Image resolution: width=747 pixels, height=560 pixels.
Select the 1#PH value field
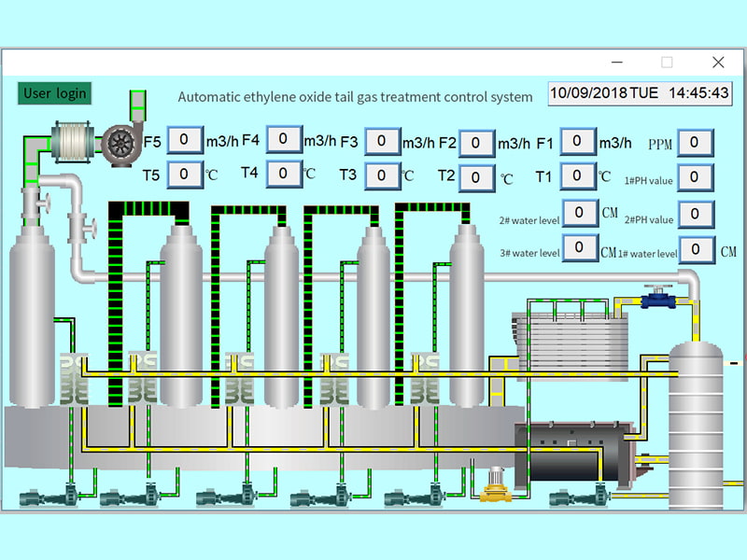[695, 176]
